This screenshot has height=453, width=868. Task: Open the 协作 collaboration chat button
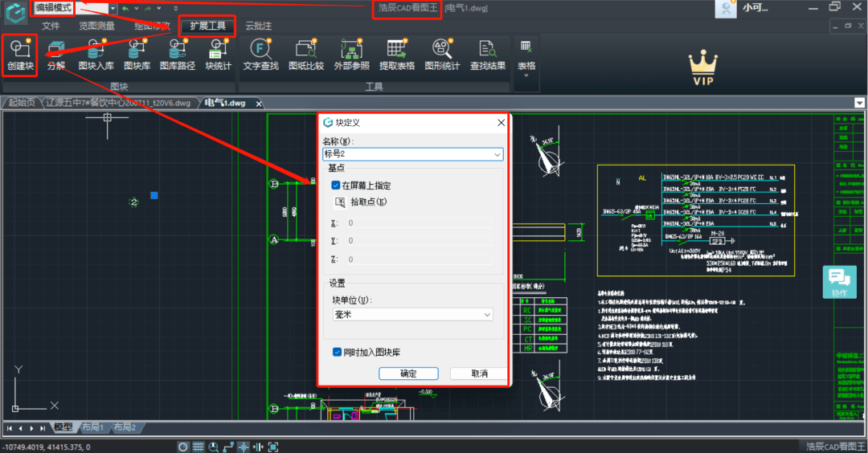[x=839, y=282]
